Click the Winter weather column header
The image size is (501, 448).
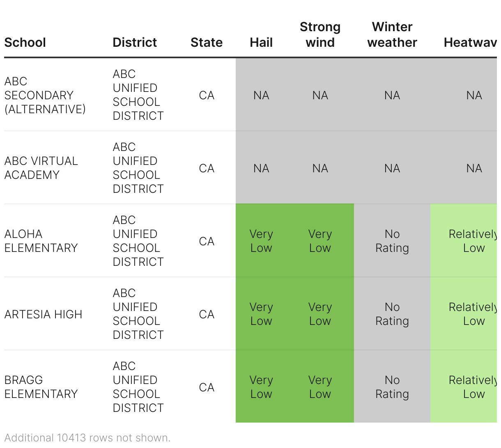[392, 34]
